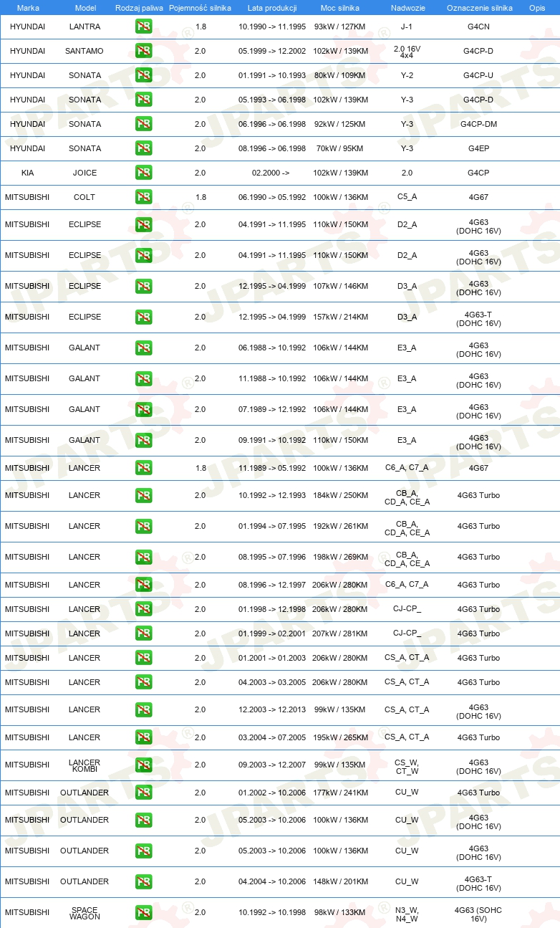Click fuel icon in Lancer 12.2003 -> 12.2013 row
Viewport: 560px width, 928px height.
(x=143, y=709)
